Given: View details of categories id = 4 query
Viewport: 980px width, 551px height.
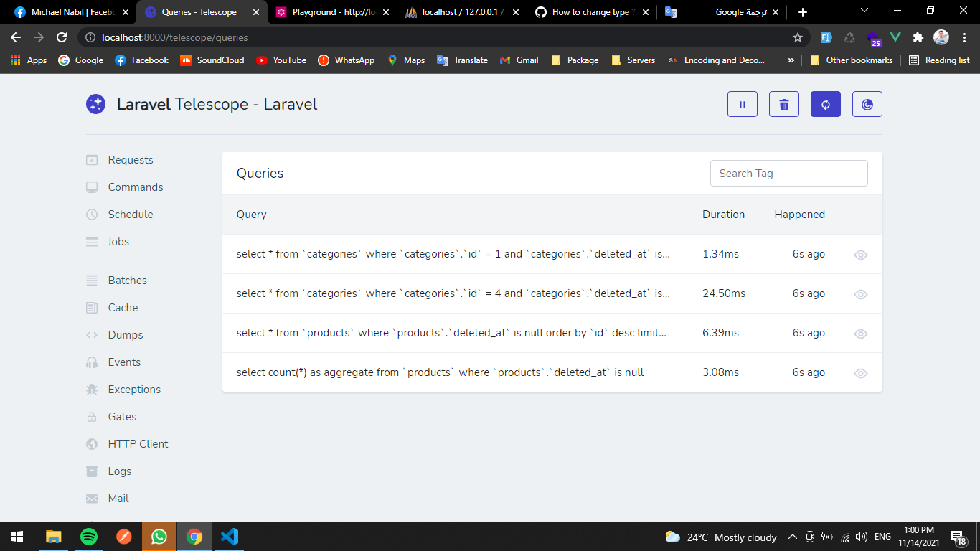Looking at the screenshot, I should 861,294.
